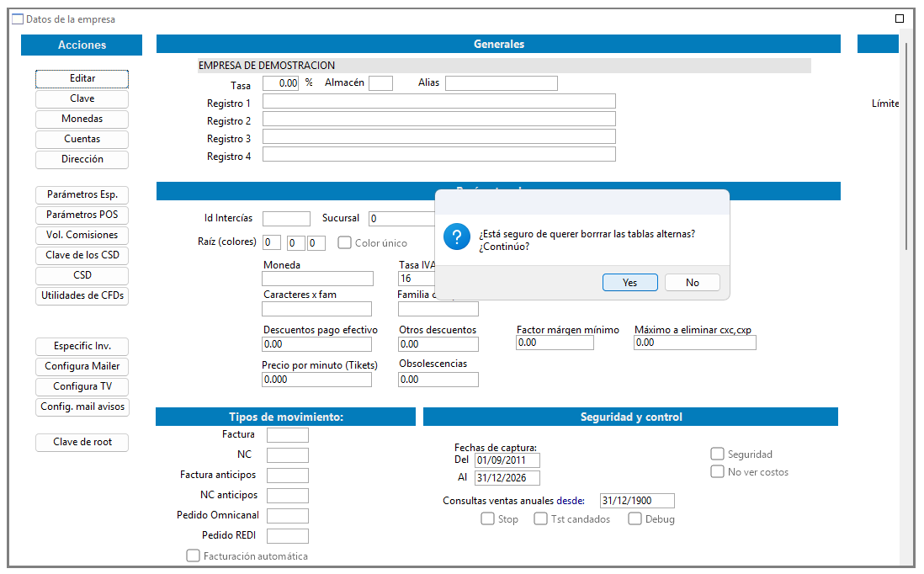Click Consultas ventas anuales date field
Viewport: 924px width, 574px height.
click(x=637, y=501)
